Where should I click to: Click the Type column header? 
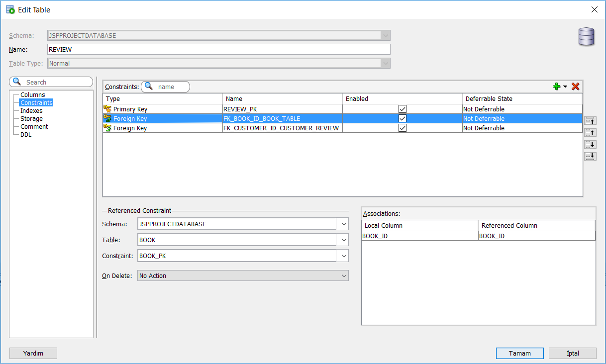163,98
